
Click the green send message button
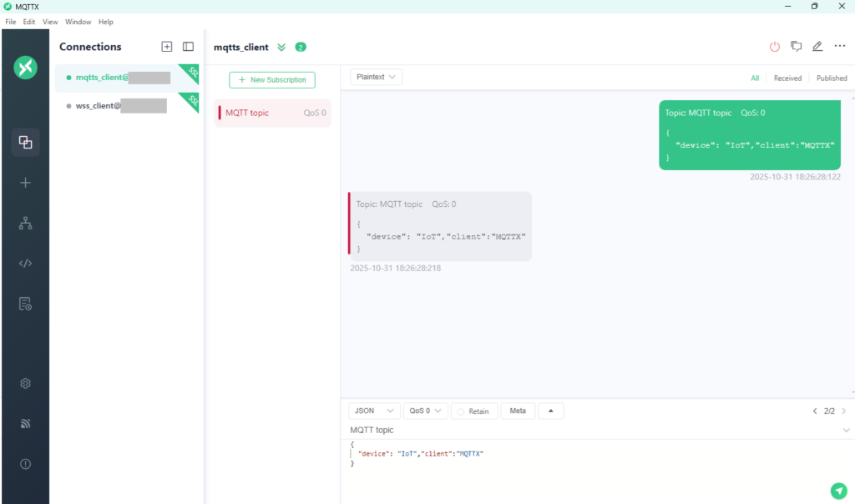point(838,491)
